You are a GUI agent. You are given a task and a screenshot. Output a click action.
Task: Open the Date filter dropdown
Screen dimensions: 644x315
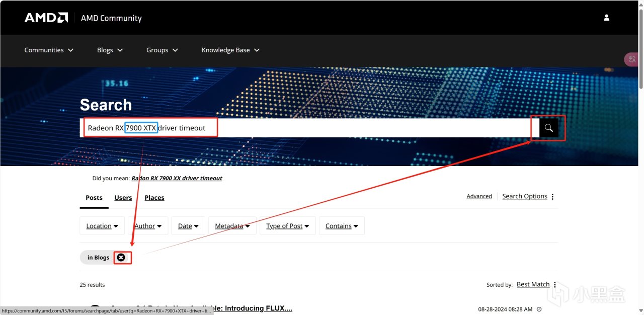pyautogui.click(x=188, y=226)
